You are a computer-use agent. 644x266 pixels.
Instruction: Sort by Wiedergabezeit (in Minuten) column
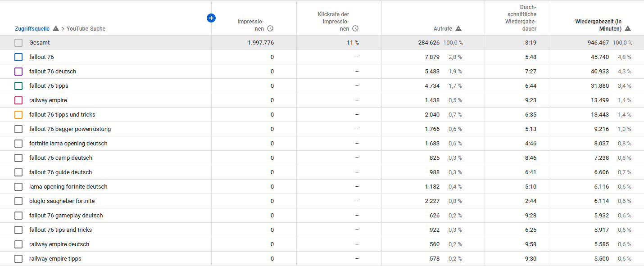point(598,25)
